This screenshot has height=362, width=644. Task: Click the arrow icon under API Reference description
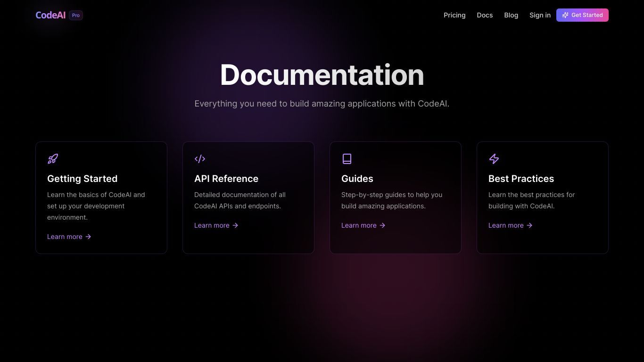[235, 225]
